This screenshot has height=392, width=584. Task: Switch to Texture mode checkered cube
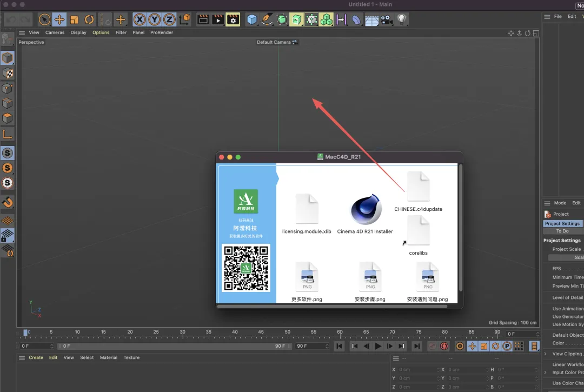coord(8,73)
